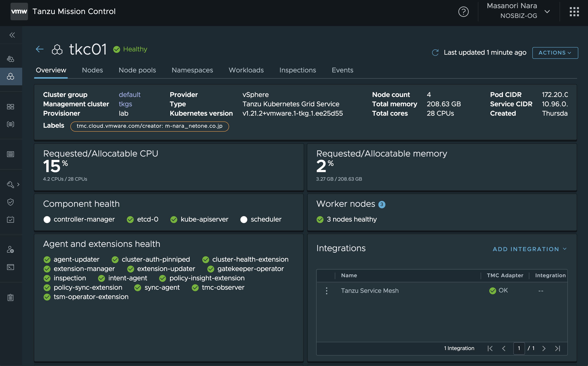Click the Kubernetes version value v1.21.2+vmware.1-tkg.1.ee25d55
Screen dimensions: 588x366
coord(293,113)
